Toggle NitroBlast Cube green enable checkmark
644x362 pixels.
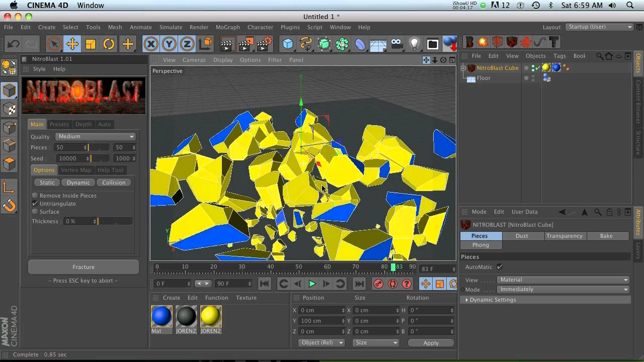[x=537, y=68]
